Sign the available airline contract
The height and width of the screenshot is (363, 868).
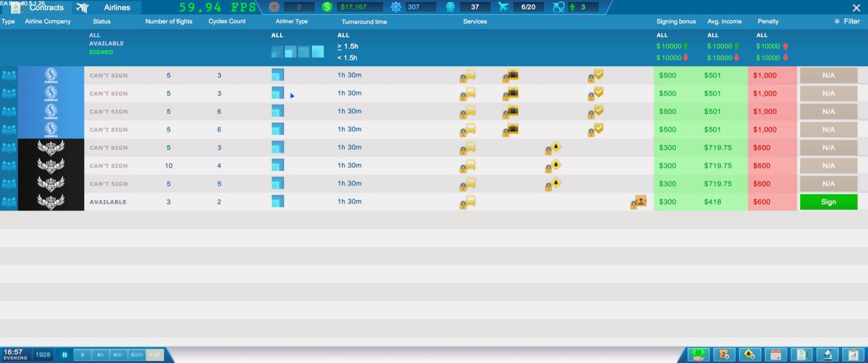click(828, 202)
